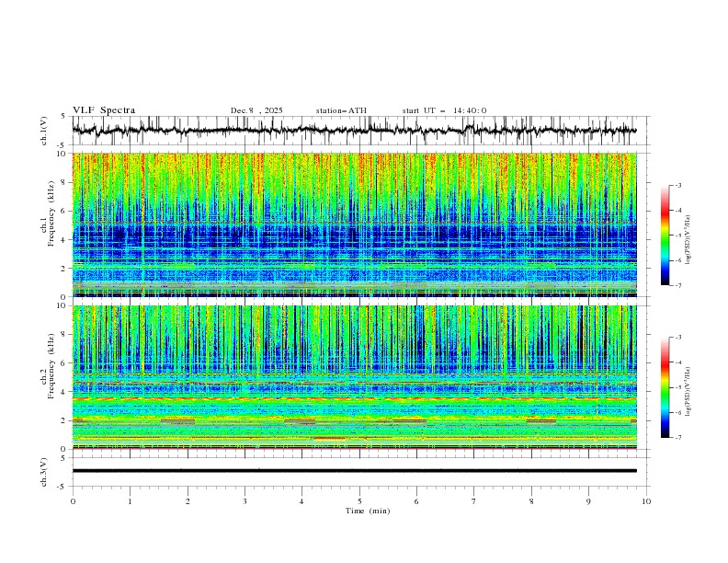Click the 'VLF Spectra' title text
This screenshot has width=728, height=563.
coord(104,110)
